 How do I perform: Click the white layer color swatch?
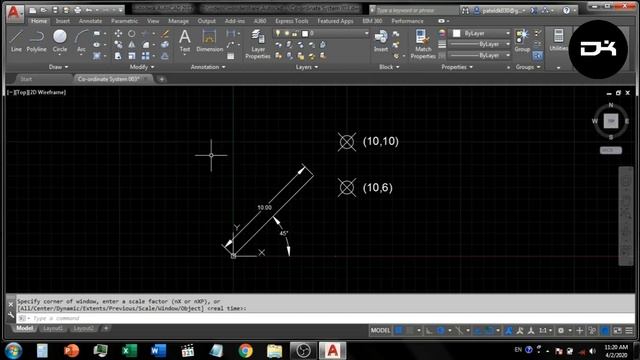(x=304, y=33)
